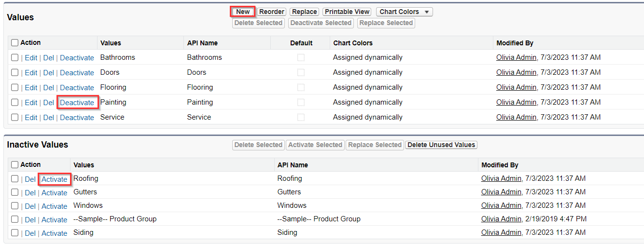Check the Siding row checkbox
644x244 pixels.
14,233
